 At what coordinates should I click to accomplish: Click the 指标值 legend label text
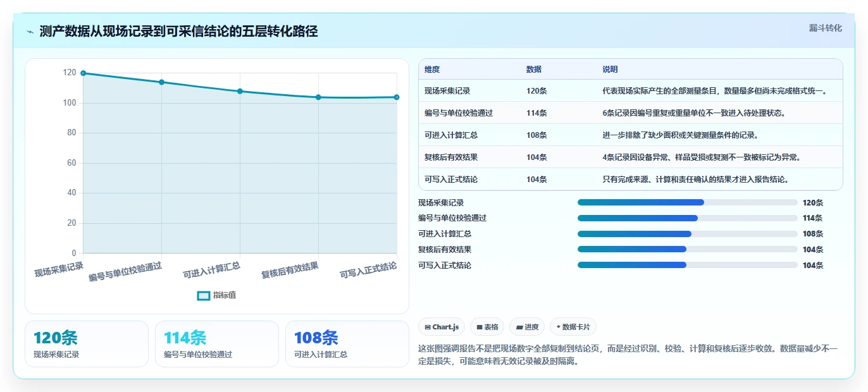pos(225,295)
